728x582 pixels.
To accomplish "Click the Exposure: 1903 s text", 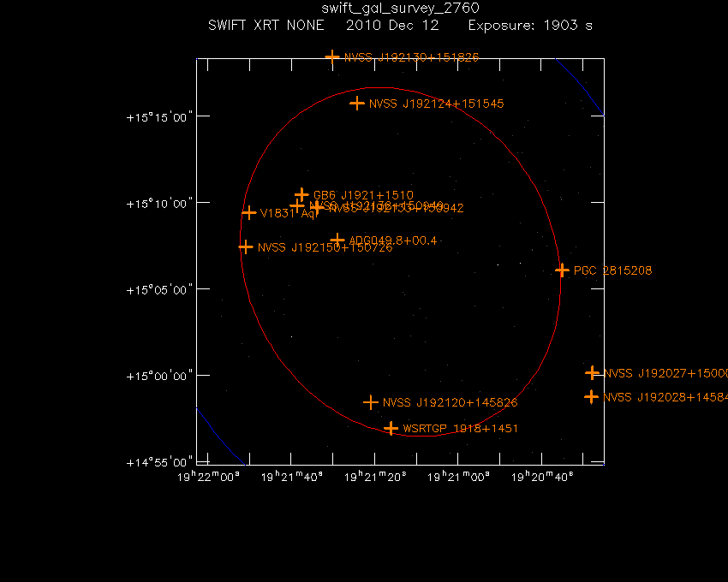I will point(530,25).
